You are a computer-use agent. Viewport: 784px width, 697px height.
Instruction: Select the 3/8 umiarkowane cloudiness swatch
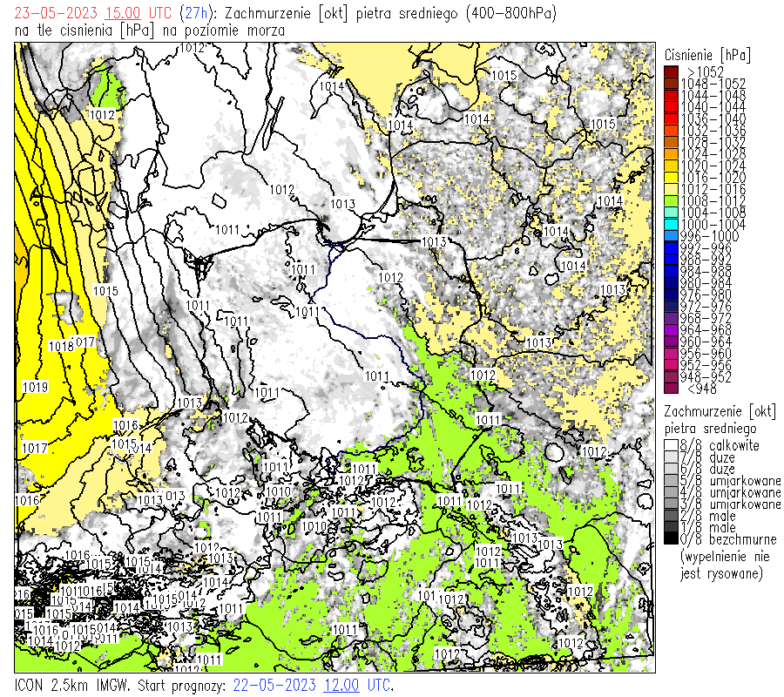[x=671, y=504]
